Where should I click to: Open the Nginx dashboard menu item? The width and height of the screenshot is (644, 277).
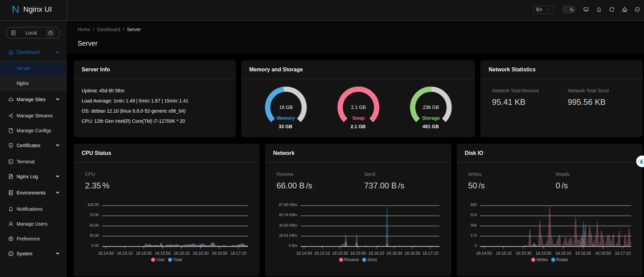click(23, 83)
